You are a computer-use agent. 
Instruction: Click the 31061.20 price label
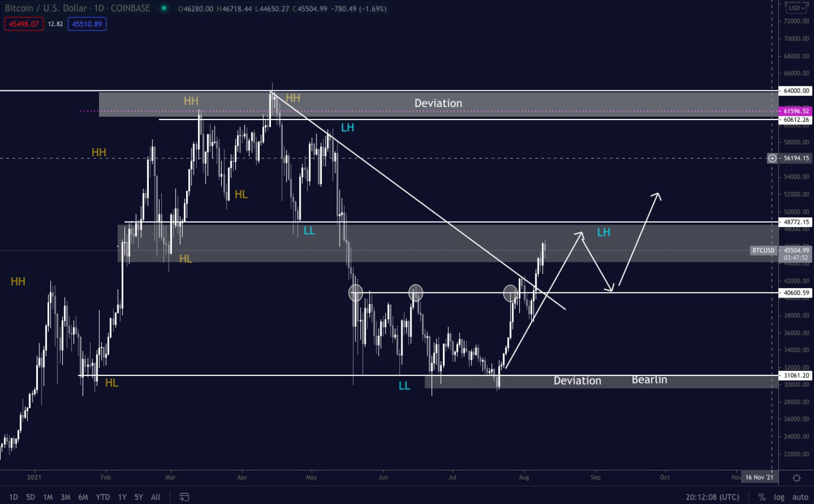[796, 375]
